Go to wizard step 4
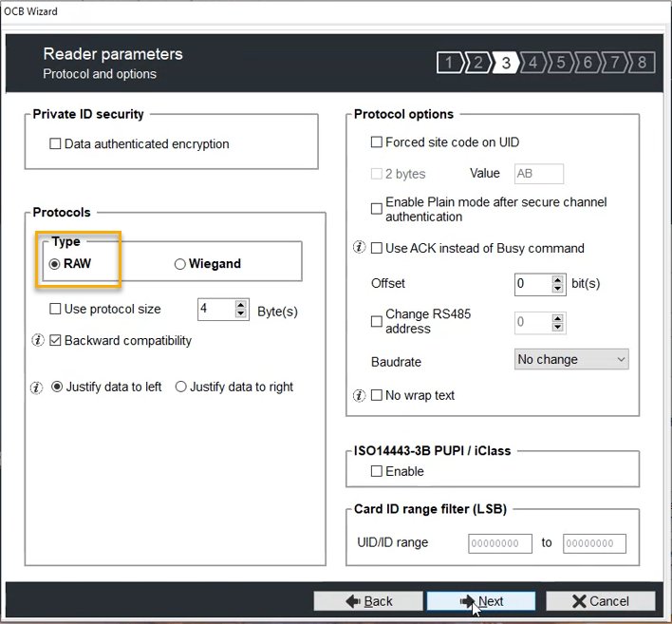This screenshot has height=624, width=672. (533, 64)
